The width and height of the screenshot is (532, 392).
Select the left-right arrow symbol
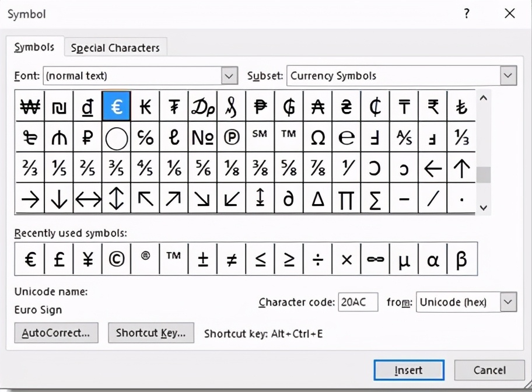87,198
